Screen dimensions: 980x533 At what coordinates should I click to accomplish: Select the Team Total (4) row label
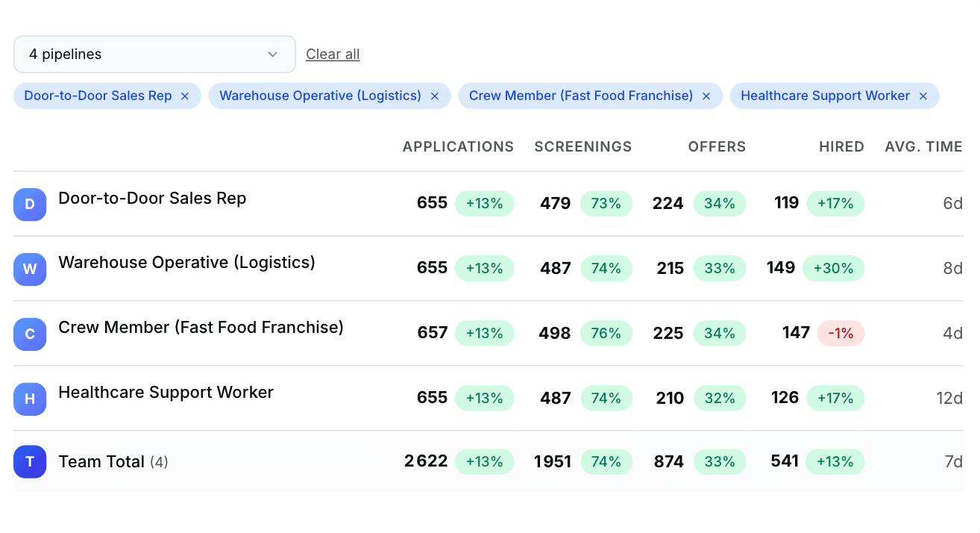pyautogui.click(x=113, y=462)
